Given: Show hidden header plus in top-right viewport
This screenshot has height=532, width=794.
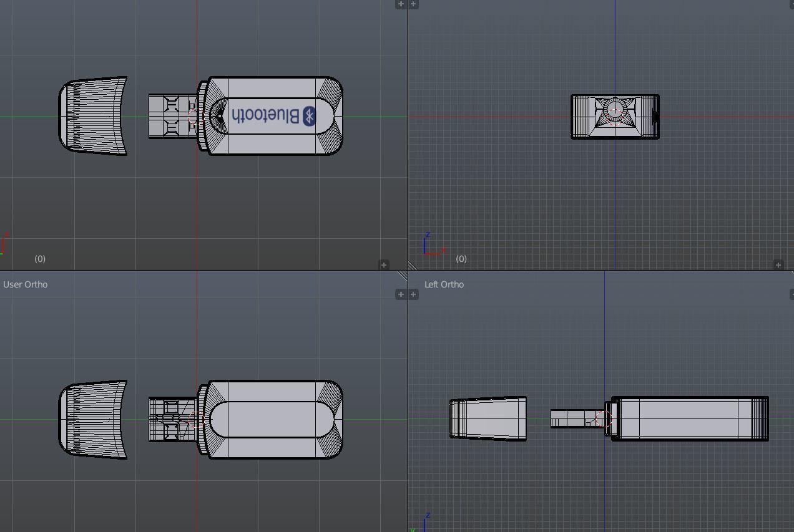Looking at the screenshot, I should tap(778, 265).
